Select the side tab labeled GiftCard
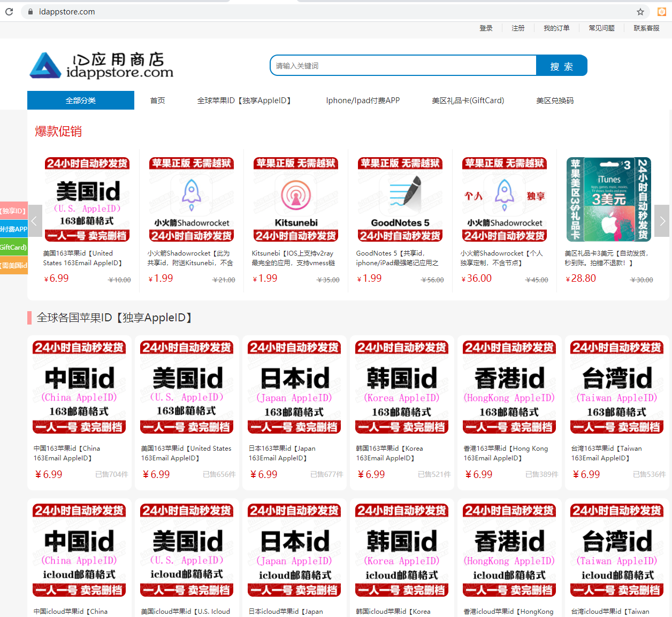The height and width of the screenshot is (617, 672). click(x=13, y=247)
